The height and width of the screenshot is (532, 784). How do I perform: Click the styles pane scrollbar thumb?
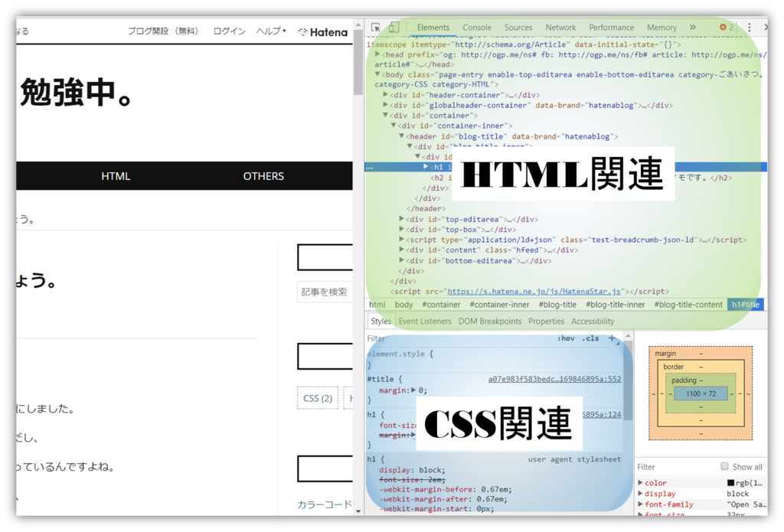pyautogui.click(x=628, y=380)
